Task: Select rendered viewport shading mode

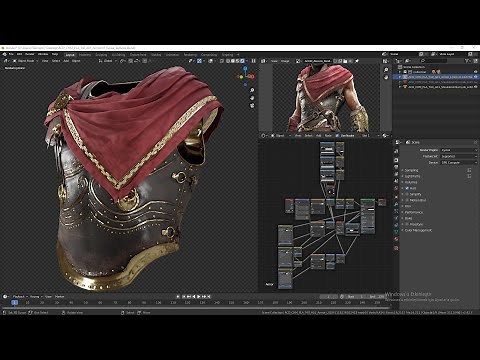Action: pos(242,61)
